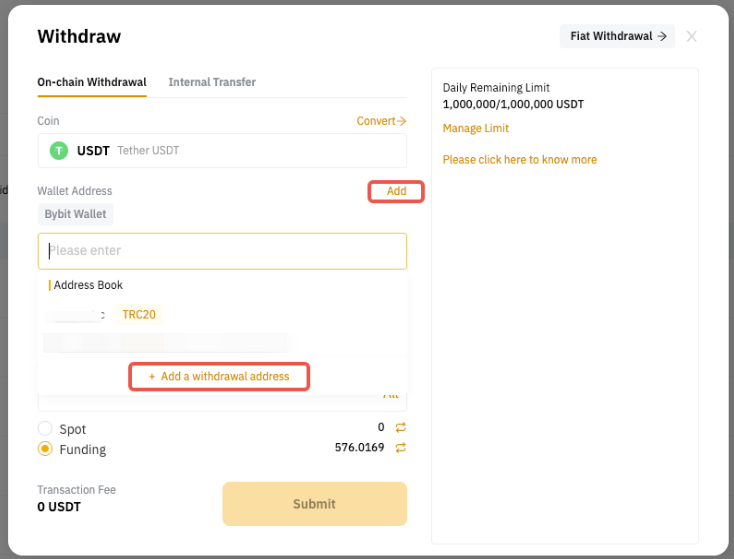Select the Bybit Wallet tag
Screen dimensions: 734x559
tap(76, 214)
